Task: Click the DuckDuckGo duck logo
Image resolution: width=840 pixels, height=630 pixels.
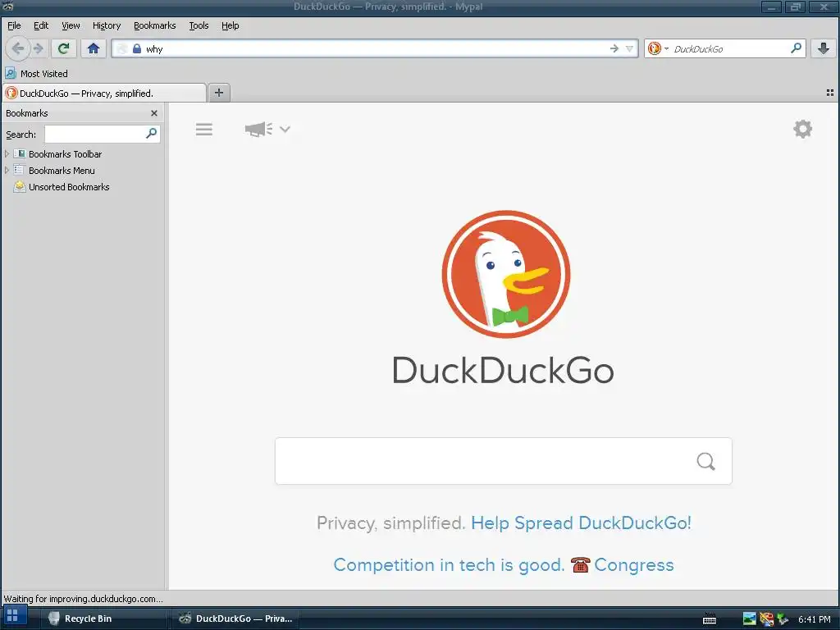Action: (x=505, y=274)
